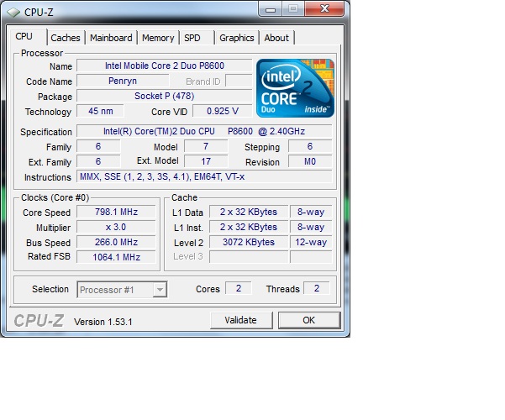Open the Graphics tab
Screen dimensions: 505x420
coord(237,38)
